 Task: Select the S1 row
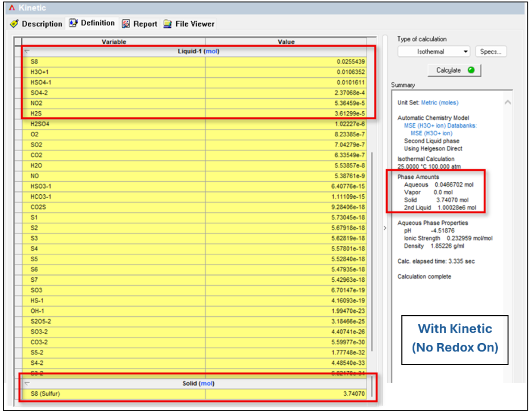click(x=194, y=218)
